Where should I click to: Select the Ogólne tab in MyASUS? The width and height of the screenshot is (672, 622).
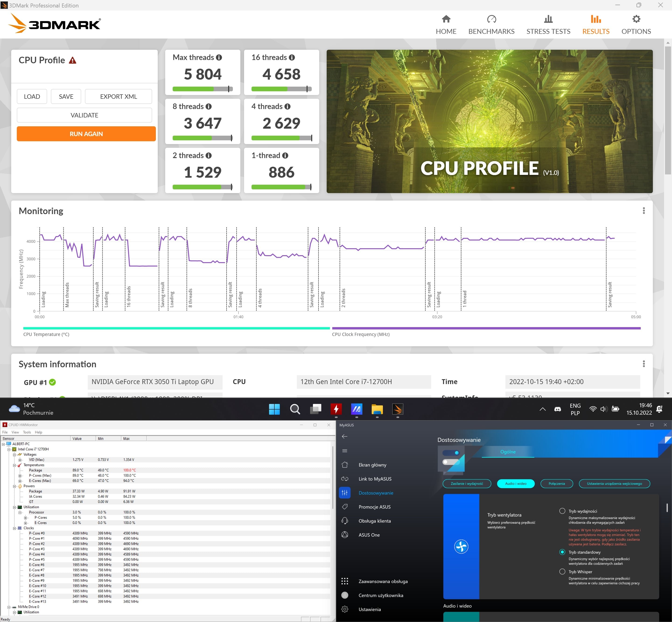(507, 452)
